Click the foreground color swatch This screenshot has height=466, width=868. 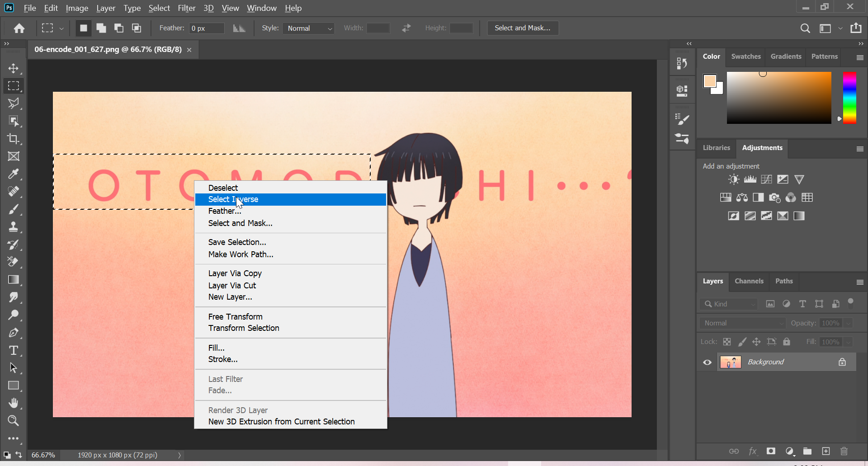[x=710, y=81]
